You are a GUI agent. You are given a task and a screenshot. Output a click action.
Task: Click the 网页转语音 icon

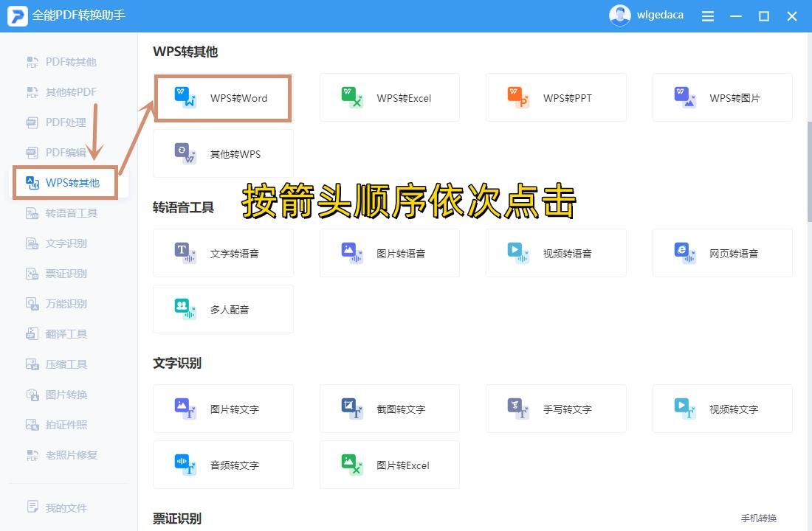pyautogui.click(x=684, y=252)
